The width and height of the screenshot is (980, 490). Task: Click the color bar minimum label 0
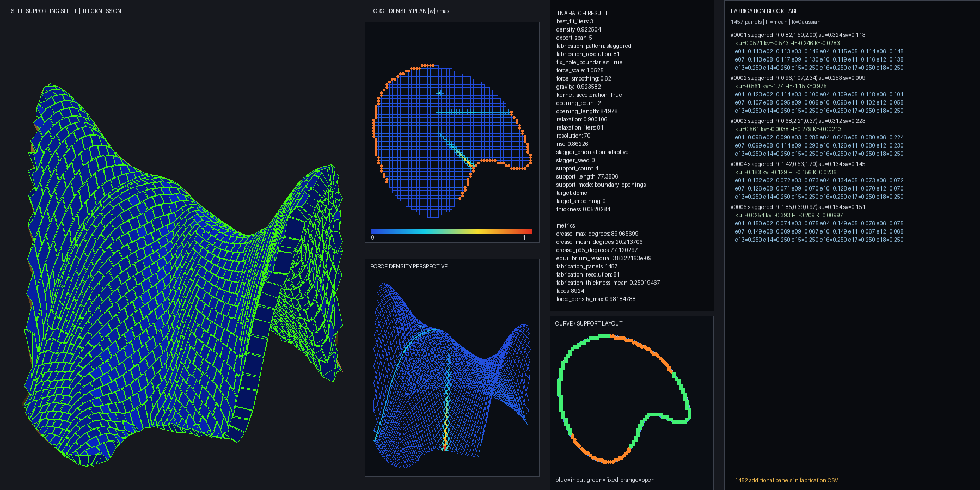pyautogui.click(x=372, y=237)
